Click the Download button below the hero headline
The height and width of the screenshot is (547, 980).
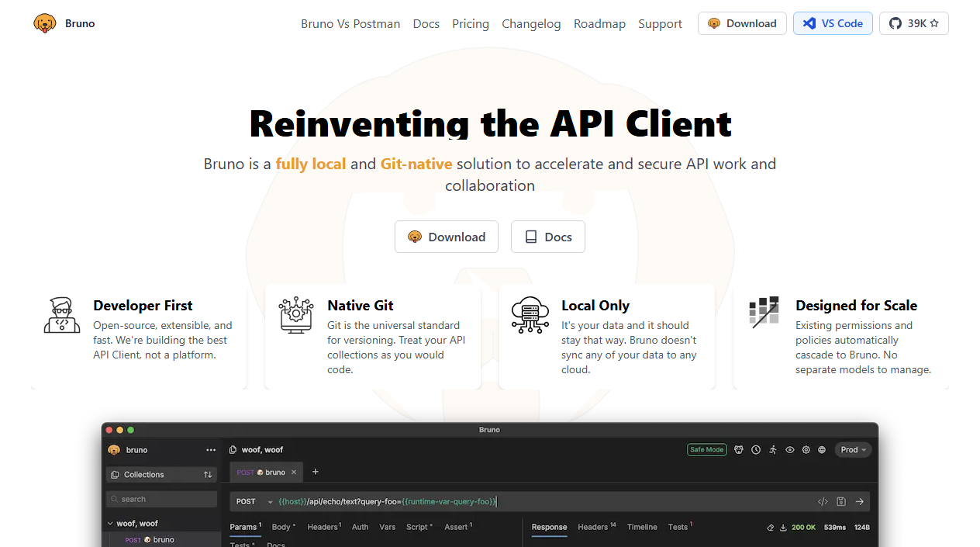pos(447,237)
